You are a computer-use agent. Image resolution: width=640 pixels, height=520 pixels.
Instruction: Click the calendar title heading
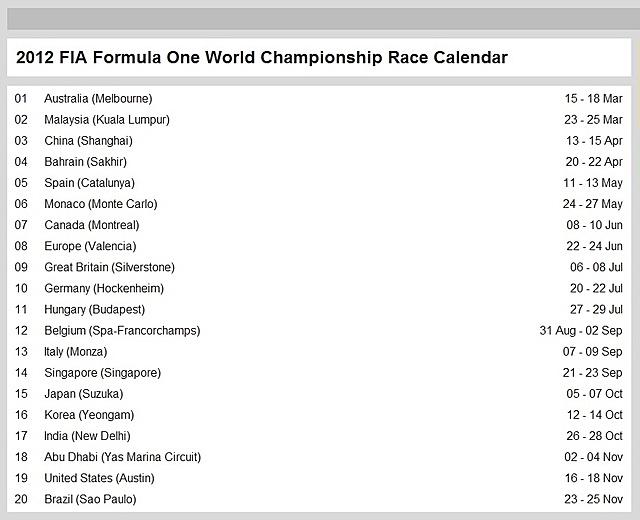[x=262, y=58]
